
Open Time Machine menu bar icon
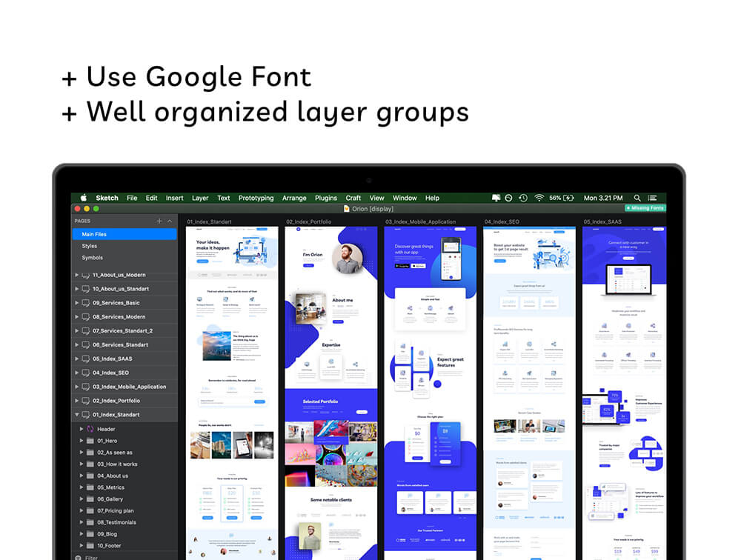pyautogui.click(x=523, y=198)
